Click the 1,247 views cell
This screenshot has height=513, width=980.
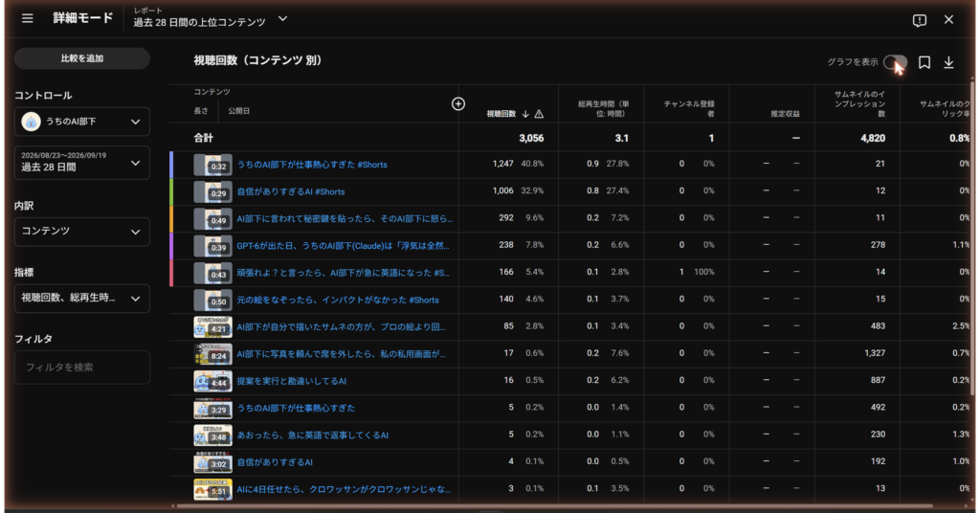[x=502, y=164]
